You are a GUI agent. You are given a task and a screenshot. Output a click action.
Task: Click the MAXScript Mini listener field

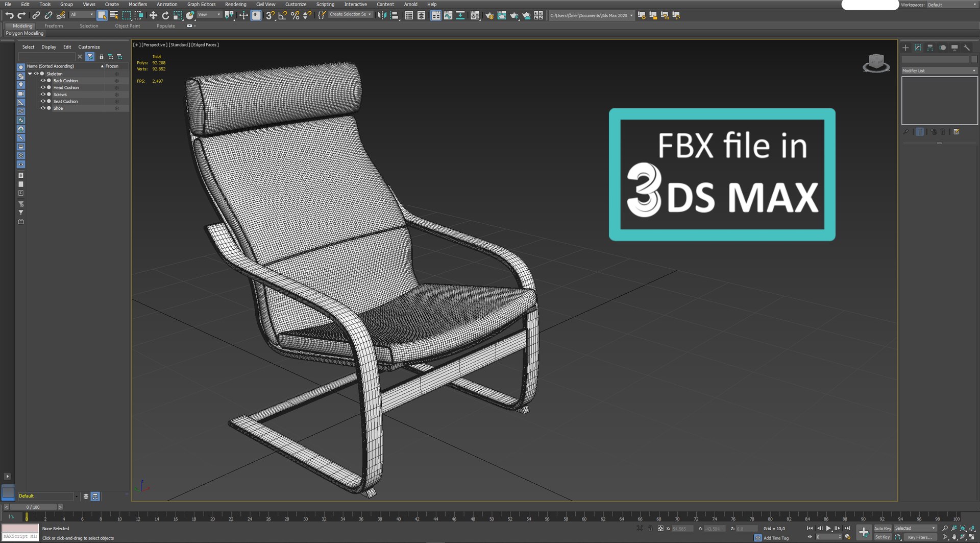pos(20,537)
